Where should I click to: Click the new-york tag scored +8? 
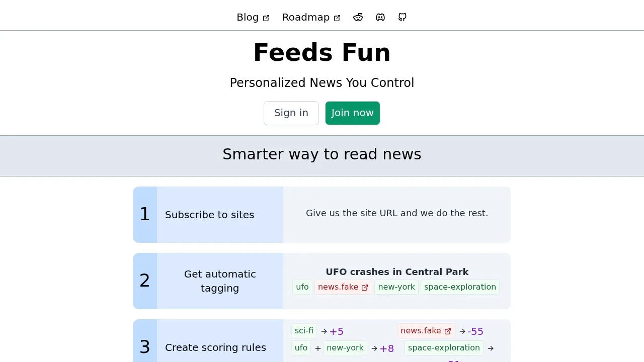[345, 348]
